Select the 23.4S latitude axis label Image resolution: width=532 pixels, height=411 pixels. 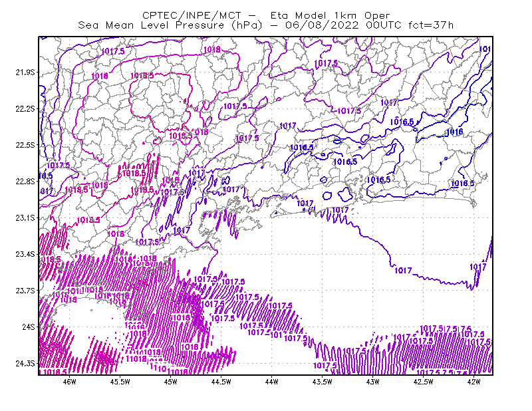[x=25, y=254]
